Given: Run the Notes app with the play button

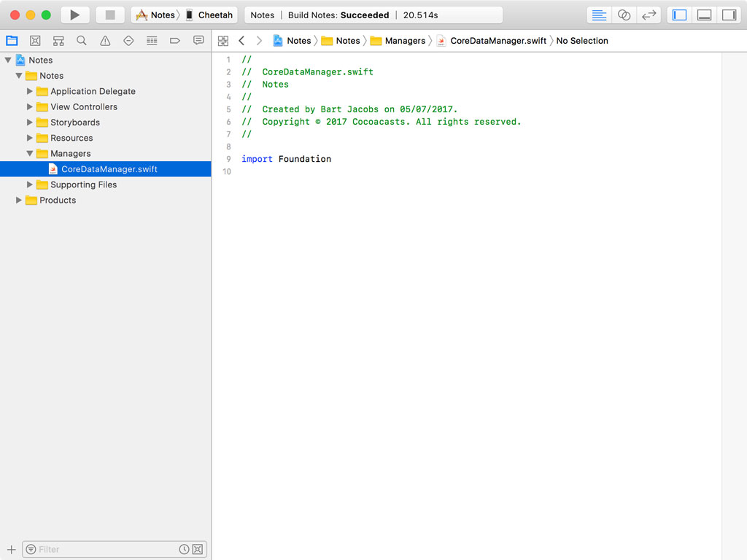Looking at the screenshot, I should click(75, 14).
